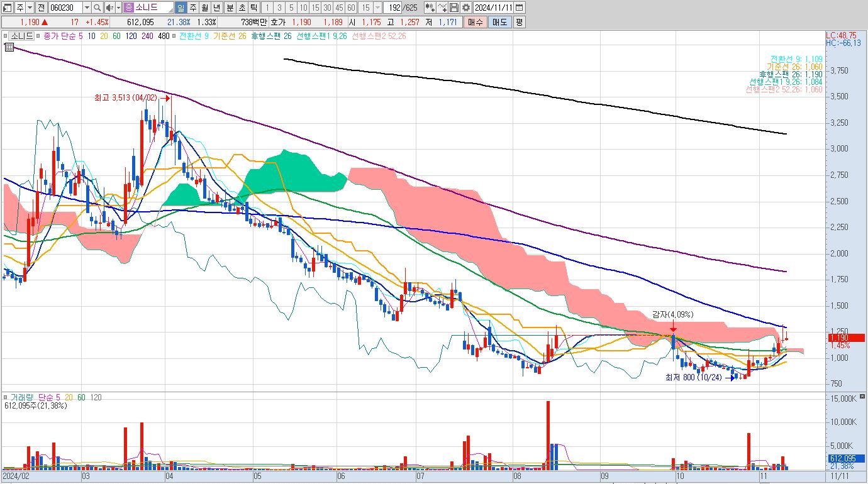The width and height of the screenshot is (868, 484).
Task: Click the speaker sound icon in toolbar
Action: point(109,8)
